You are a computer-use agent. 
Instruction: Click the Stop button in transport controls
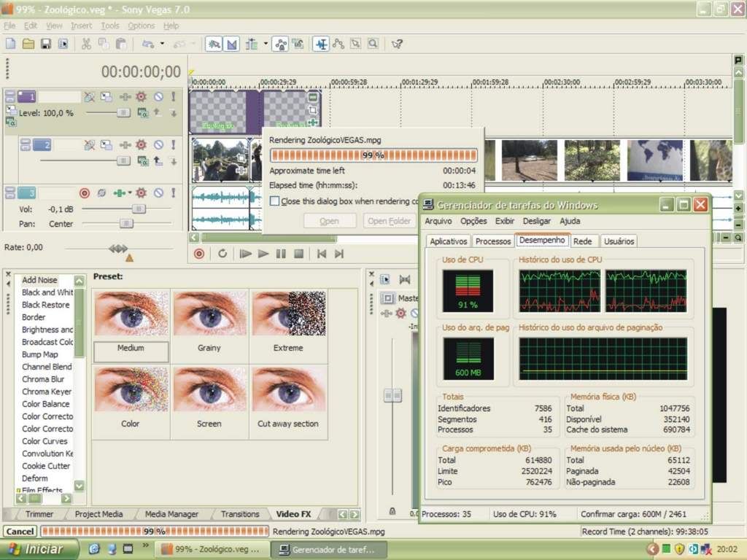point(298,254)
